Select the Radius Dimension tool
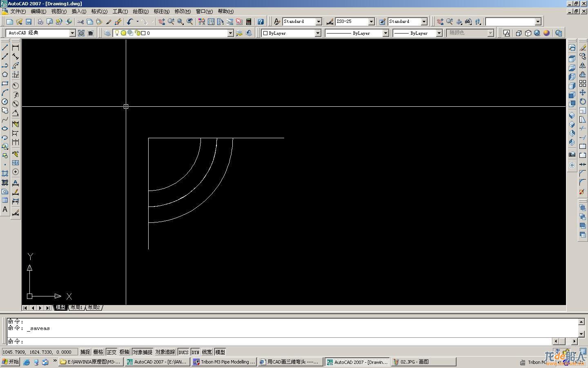 [x=16, y=85]
